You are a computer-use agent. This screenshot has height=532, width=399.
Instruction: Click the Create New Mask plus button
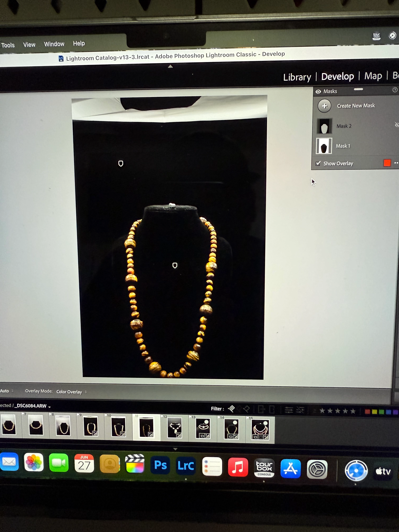(x=324, y=106)
